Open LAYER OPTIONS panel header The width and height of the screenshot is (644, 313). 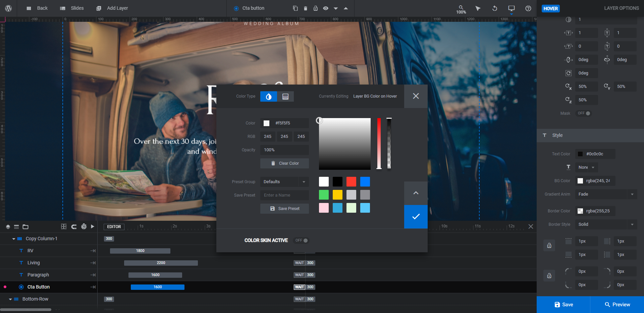pos(622,8)
